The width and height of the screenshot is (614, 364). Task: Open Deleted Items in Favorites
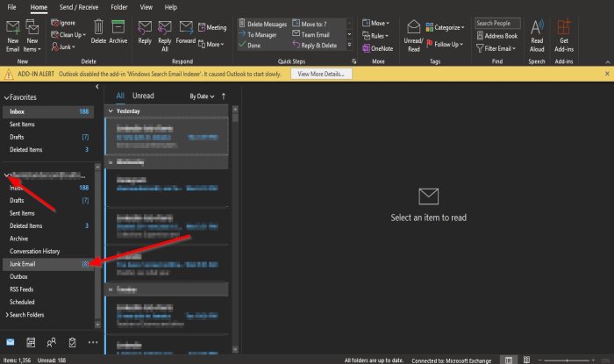[x=48, y=149]
